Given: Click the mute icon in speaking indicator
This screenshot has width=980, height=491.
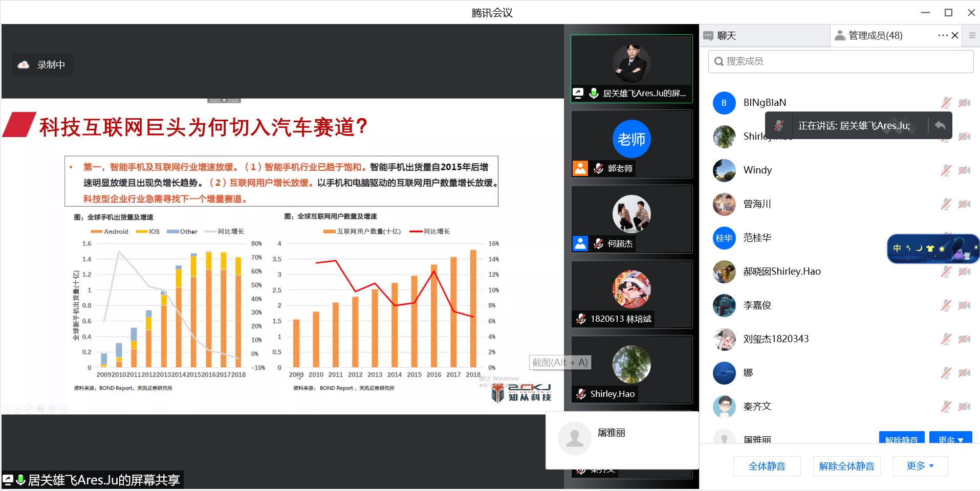Looking at the screenshot, I should coord(779,126).
